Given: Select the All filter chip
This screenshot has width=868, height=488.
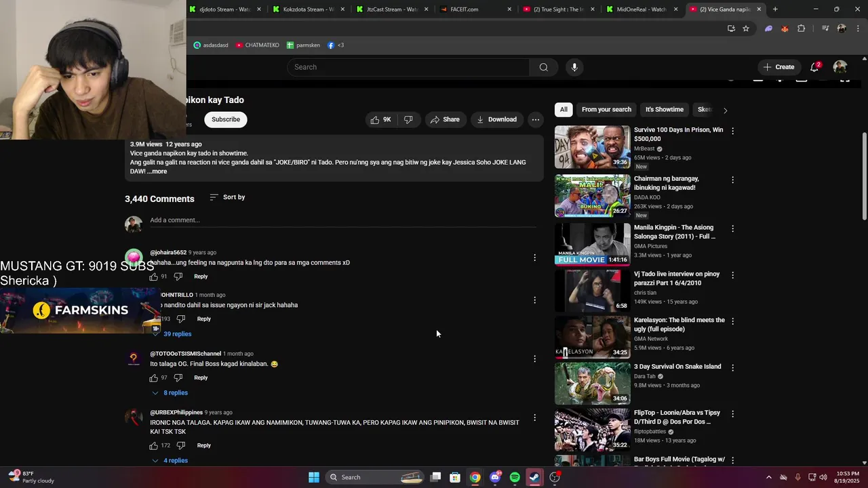Looking at the screenshot, I should pyautogui.click(x=564, y=109).
